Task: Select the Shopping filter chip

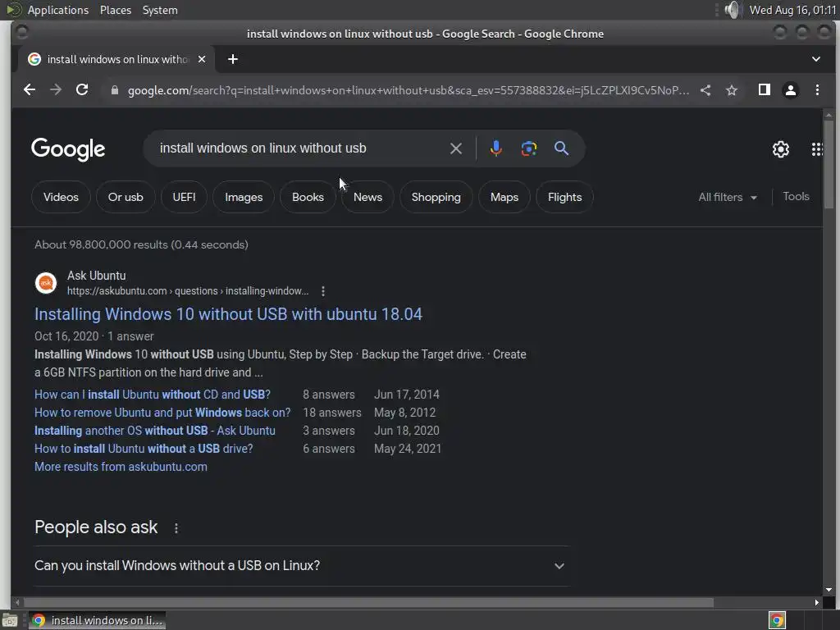Action: pos(436,197)
